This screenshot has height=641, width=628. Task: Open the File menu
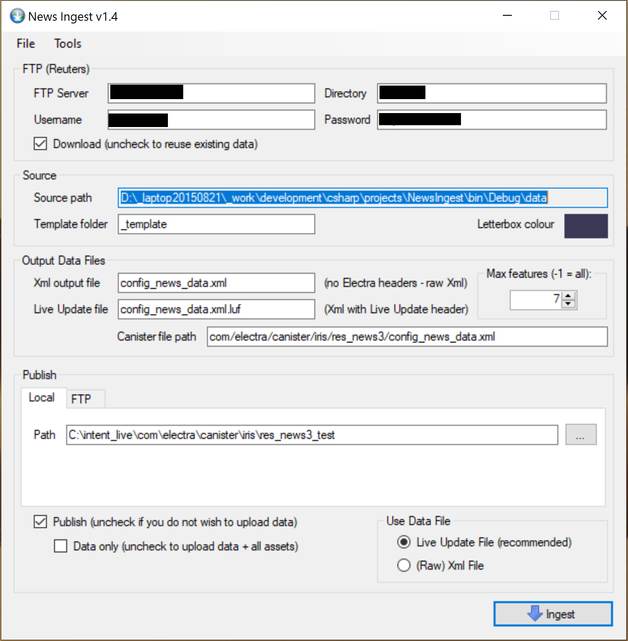point(26,44)
